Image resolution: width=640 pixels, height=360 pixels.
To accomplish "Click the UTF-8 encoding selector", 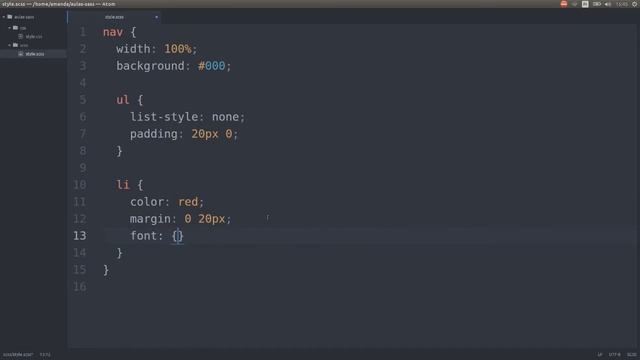I will coord(615,355).
